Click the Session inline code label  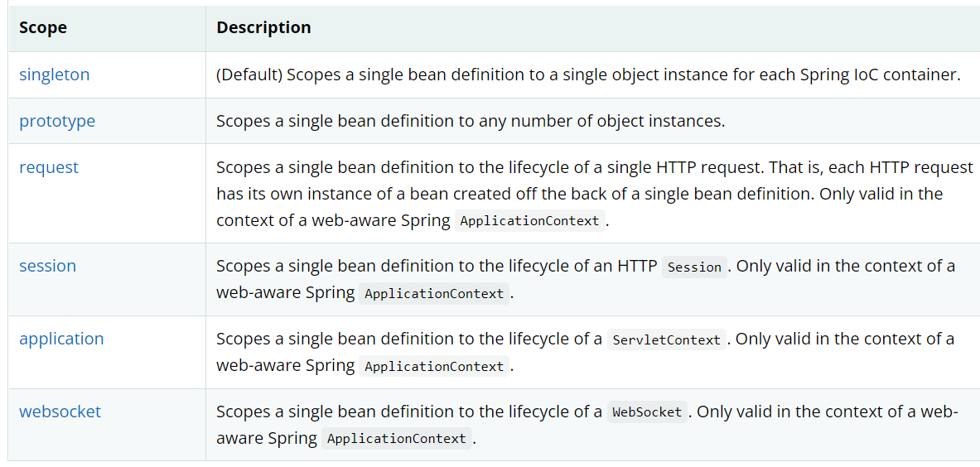pos(694,267)
